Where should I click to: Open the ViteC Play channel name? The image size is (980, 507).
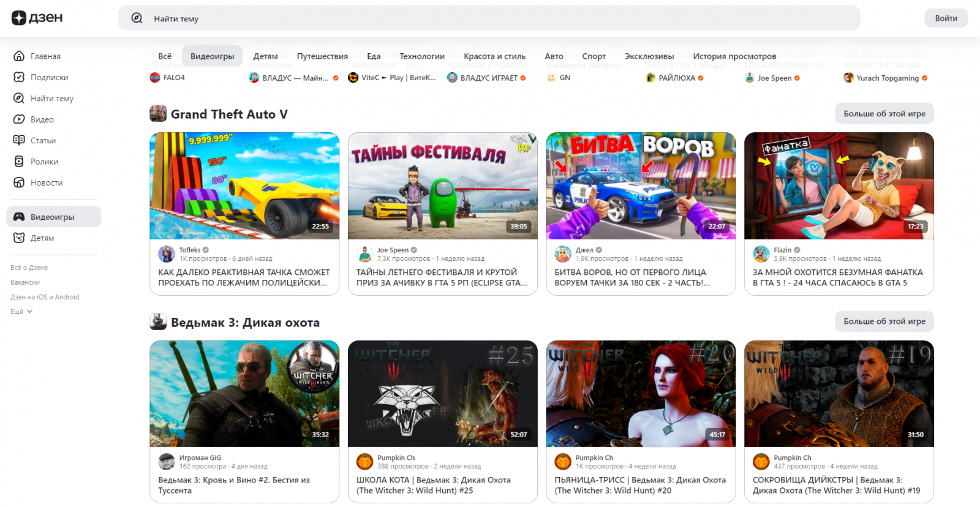point(399,78)
